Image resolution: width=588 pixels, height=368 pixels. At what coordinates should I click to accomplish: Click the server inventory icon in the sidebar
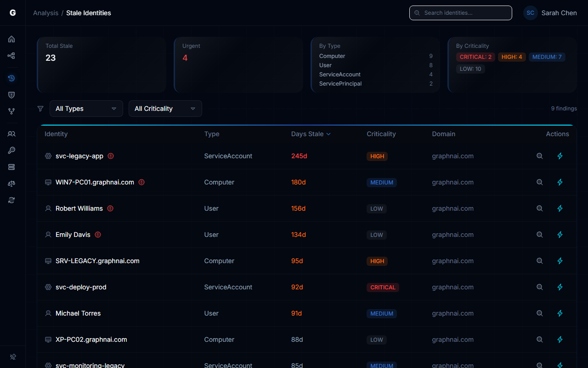[x=11, y=167]
